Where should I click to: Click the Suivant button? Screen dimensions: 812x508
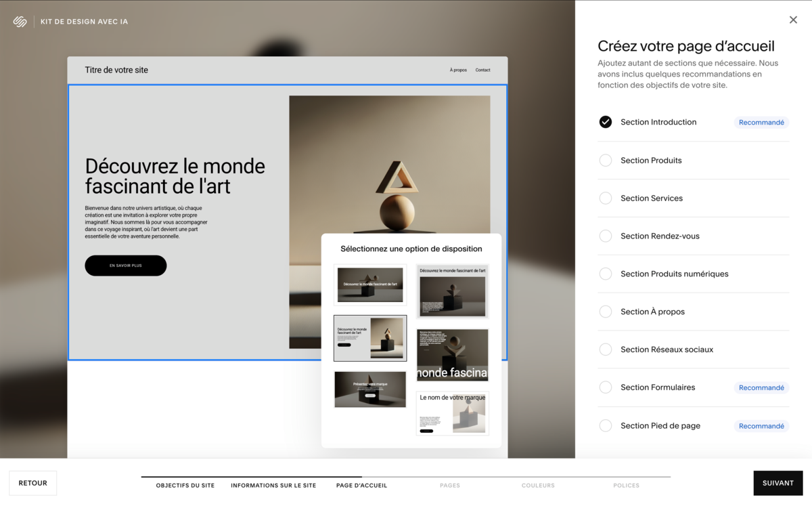coord(777,483)
